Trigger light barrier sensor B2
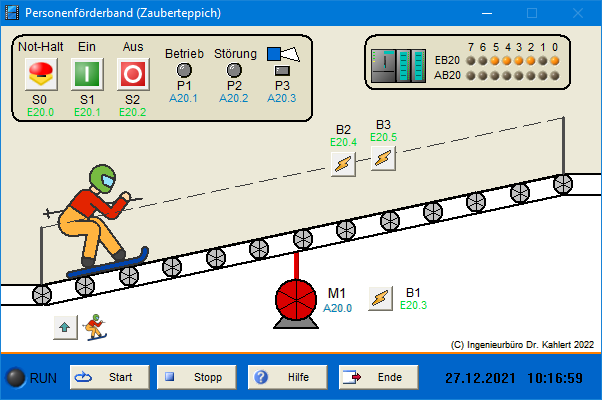The image size is (602, 400). 343,164
